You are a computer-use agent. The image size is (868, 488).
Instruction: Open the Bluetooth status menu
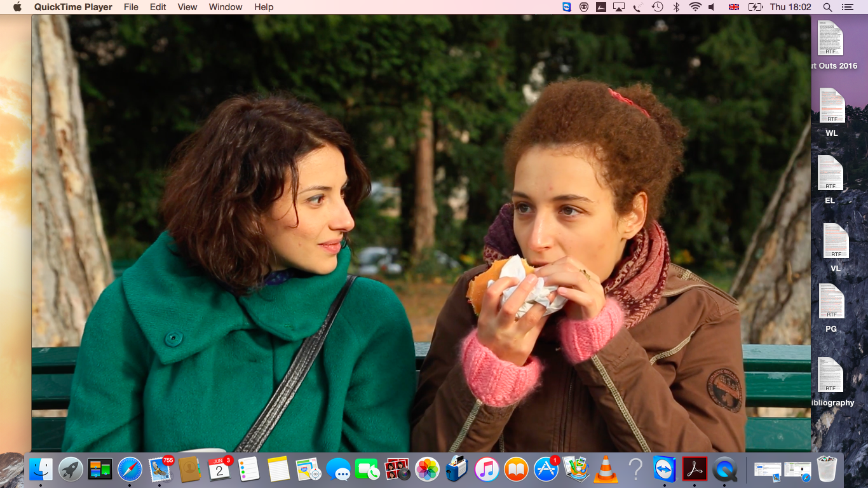(677, 7)
